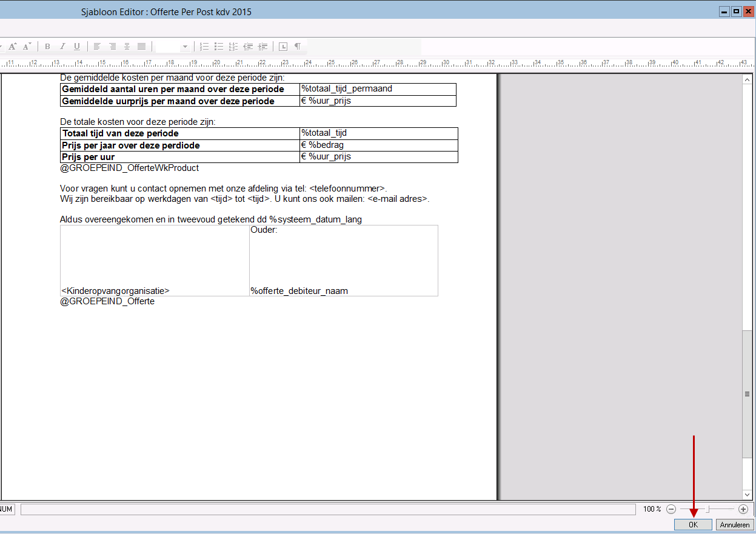Apply bulleted list formatting
756x534 pixels.
pos(219,47)
